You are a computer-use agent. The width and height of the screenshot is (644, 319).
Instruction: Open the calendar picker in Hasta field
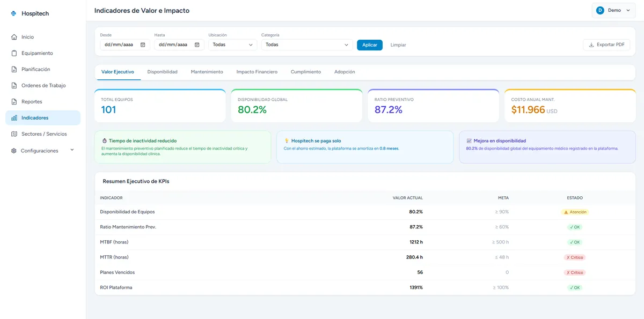(197, 44)
